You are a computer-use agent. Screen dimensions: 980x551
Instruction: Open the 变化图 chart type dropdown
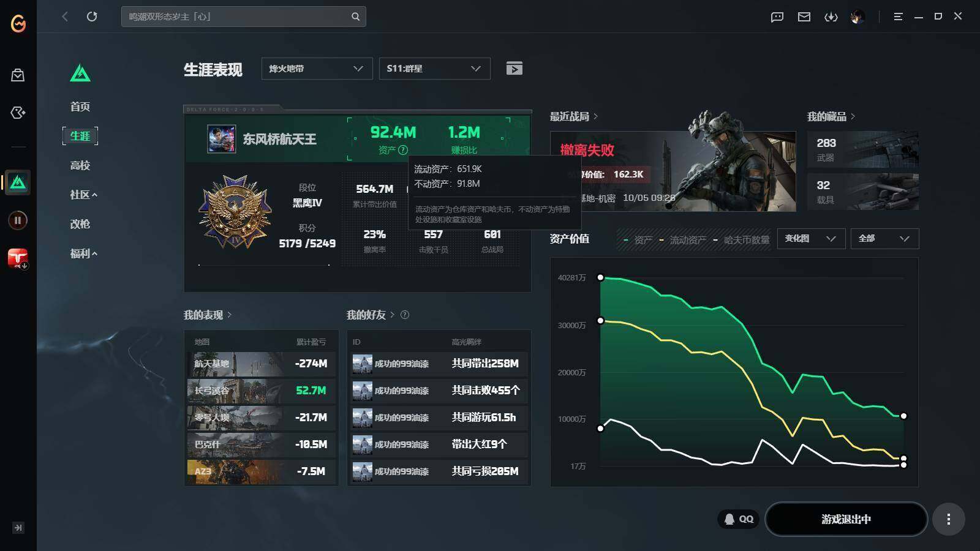tap(811, 239)
